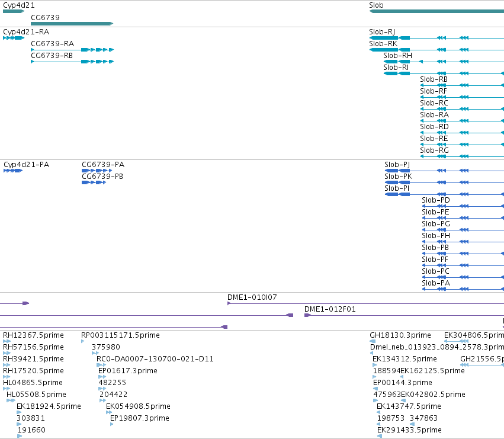Viewport: 504px width, 439px height.
Task: Select the CG6739 gene label
Action: coord(46,17)
